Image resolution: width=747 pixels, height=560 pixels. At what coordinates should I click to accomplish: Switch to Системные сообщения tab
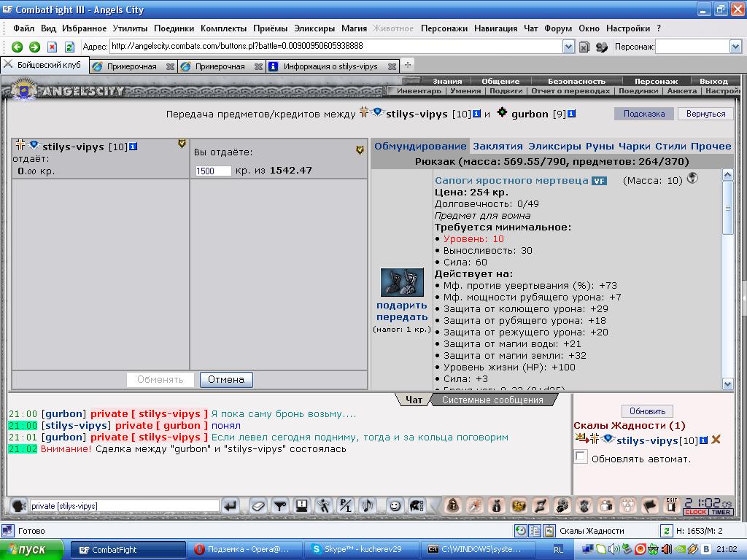492,400
